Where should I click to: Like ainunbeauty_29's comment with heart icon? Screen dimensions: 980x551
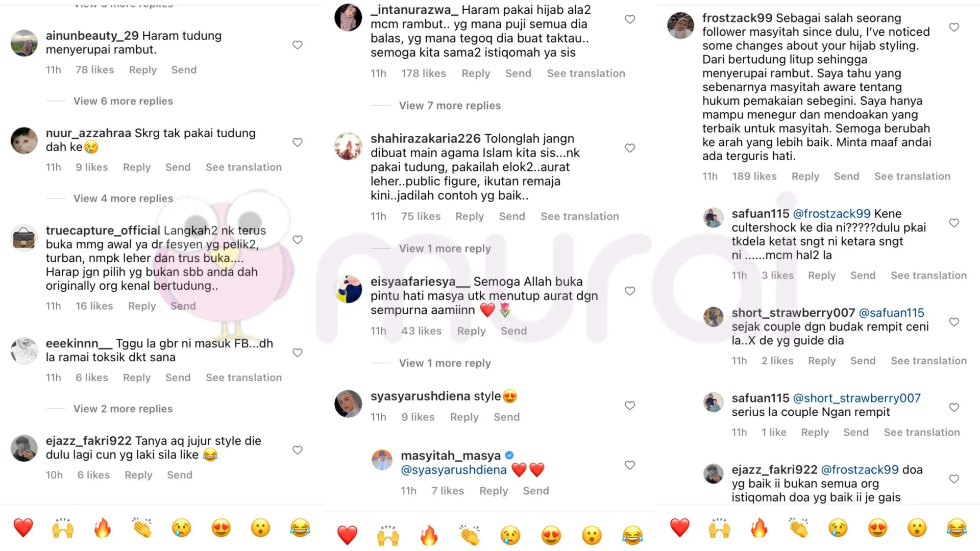pos(298,45)
